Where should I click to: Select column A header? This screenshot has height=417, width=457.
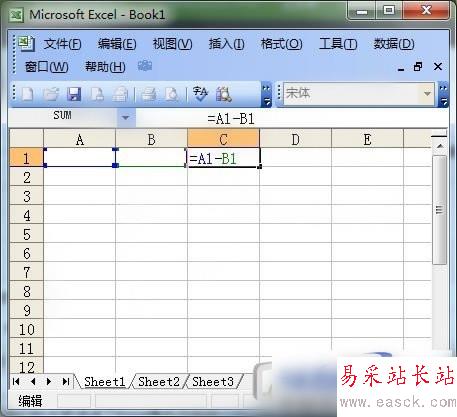(79, 139)
